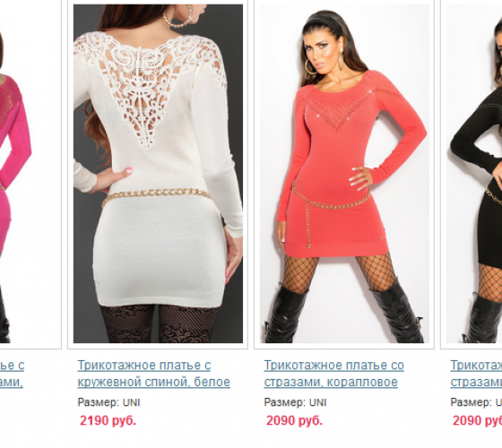The height and width of the screenshot is (448, 502).
Task: Click the boots area of coral dress photo
Action: pyautogui.click(x=344, y=312)
